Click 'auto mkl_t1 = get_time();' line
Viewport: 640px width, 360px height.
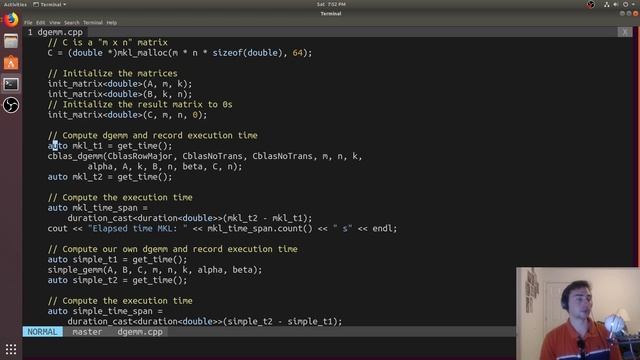tap(110, 146)
